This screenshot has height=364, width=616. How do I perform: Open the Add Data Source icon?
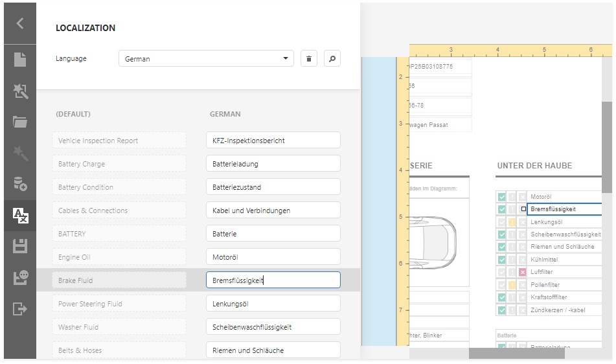point(20,184)
